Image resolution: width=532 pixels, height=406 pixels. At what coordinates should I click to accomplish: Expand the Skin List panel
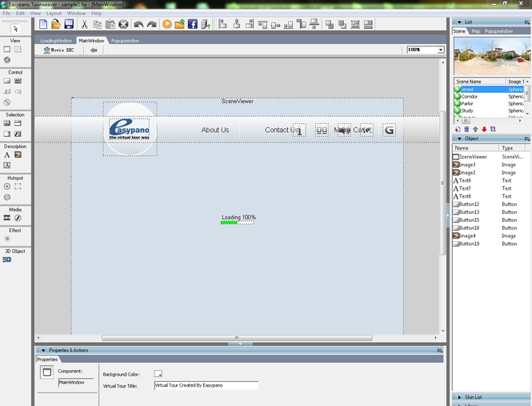(x=459, y=397)
